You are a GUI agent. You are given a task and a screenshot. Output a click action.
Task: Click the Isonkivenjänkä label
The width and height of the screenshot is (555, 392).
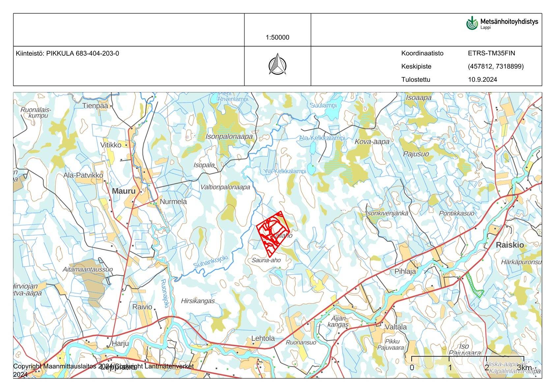387,213
